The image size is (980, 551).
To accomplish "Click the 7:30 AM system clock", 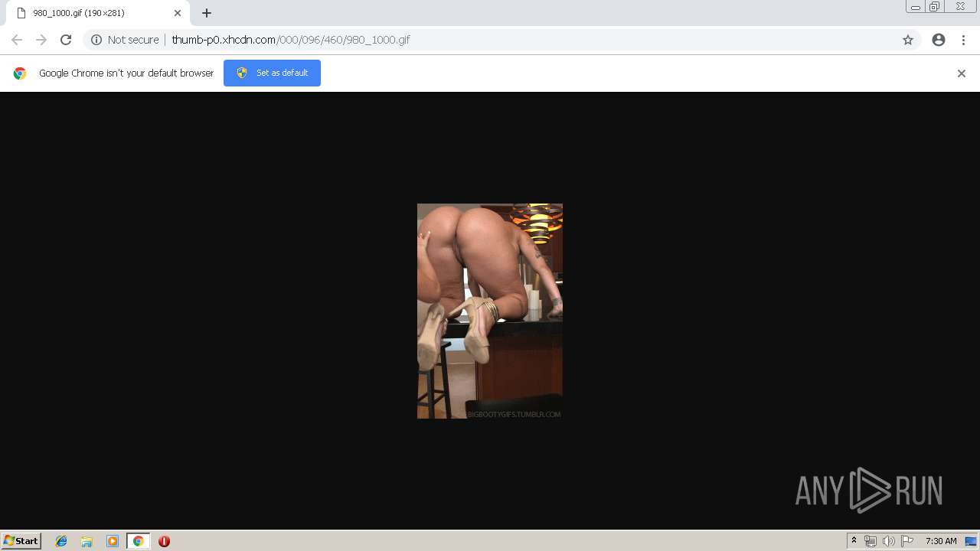I will pos(941,541).
